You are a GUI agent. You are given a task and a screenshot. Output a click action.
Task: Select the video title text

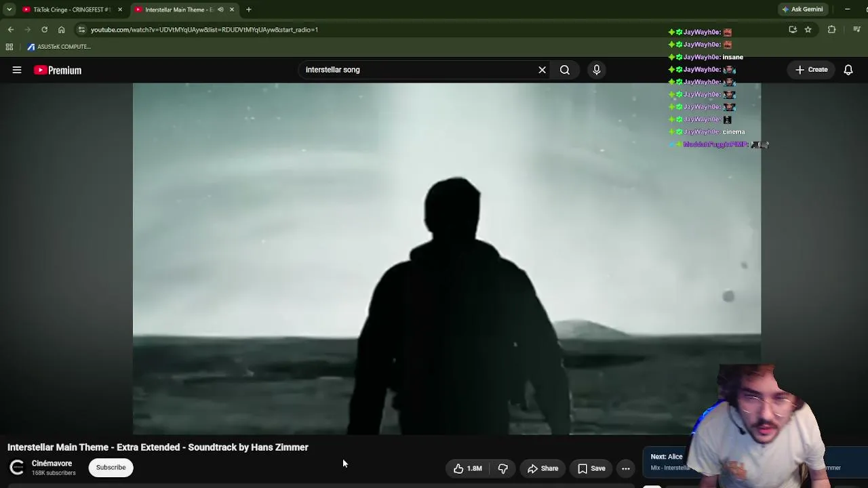tap(158, 447)
